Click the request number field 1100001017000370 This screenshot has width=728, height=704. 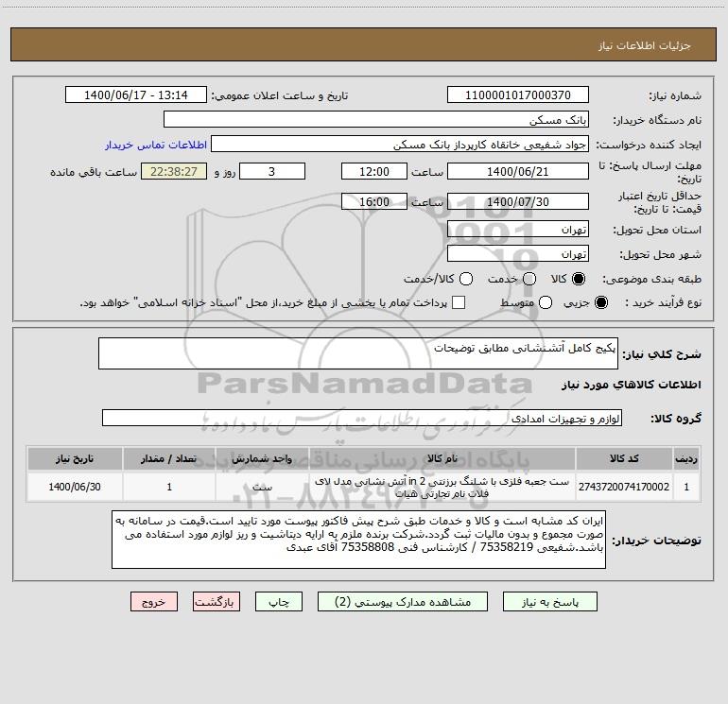tap(518, 94)
